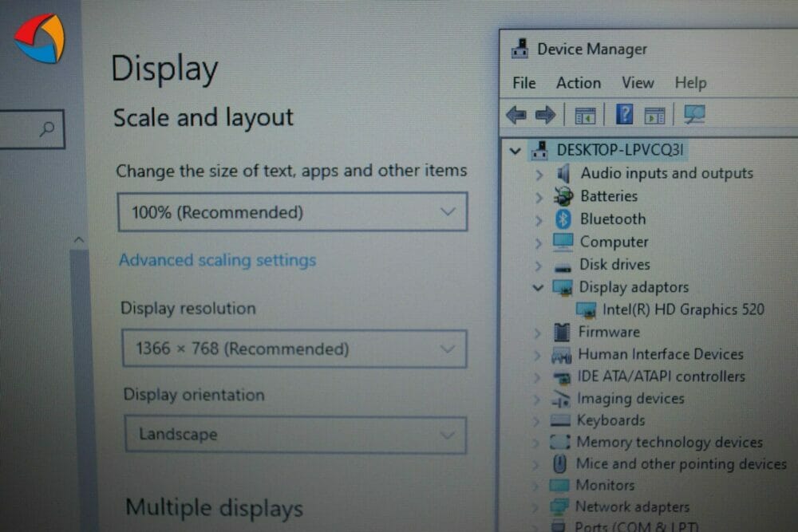Click the DESKTOP-LPVCQ3I computer root icon

tap(539, 151)
